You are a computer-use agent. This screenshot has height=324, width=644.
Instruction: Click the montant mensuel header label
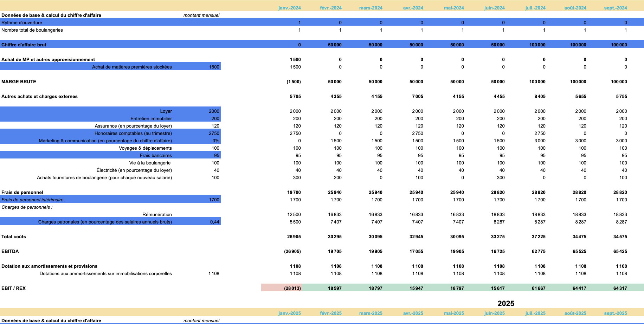(x=201, y=15)
